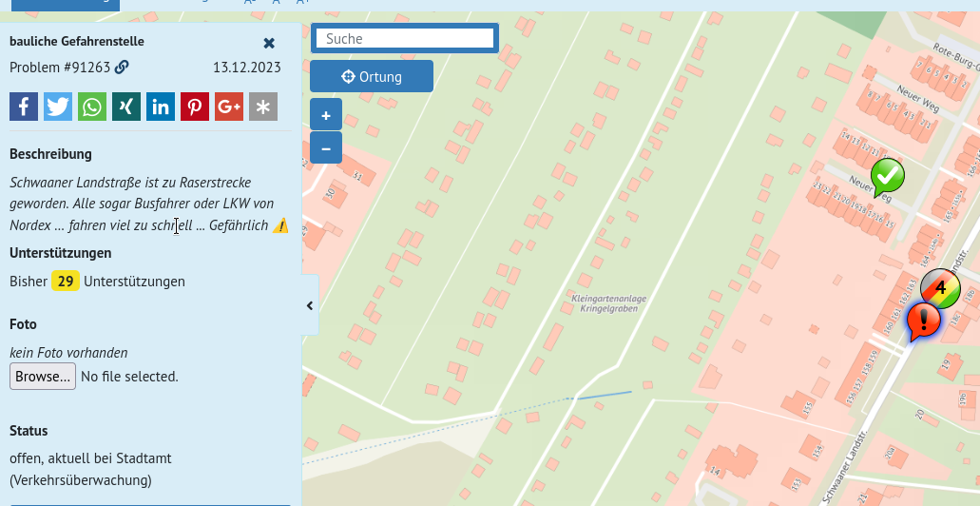This screenshot has width=980, height=506.
Task: Copy permalink for Problem #91263
Action: [x=122, y=68]
